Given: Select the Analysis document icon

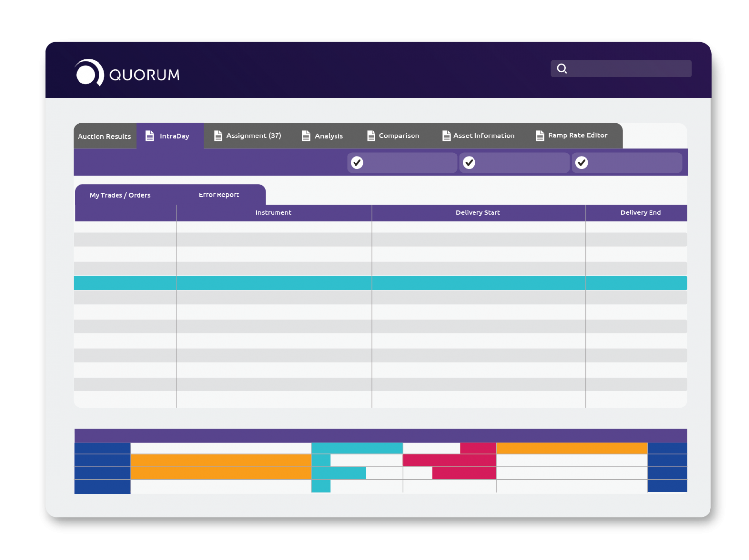Looking at the screenshot, I should (x=306, y=136).
